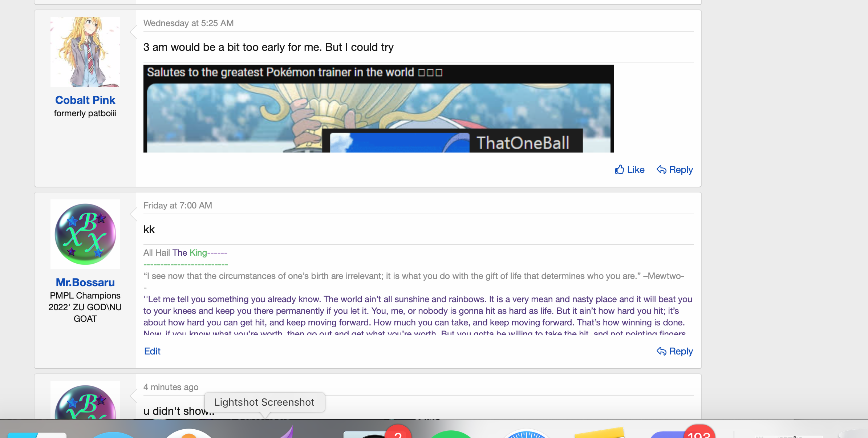Open the Wednesday at 5:25 AM timestamp
This screenshot has height=438, width=868.
point(188,23)
